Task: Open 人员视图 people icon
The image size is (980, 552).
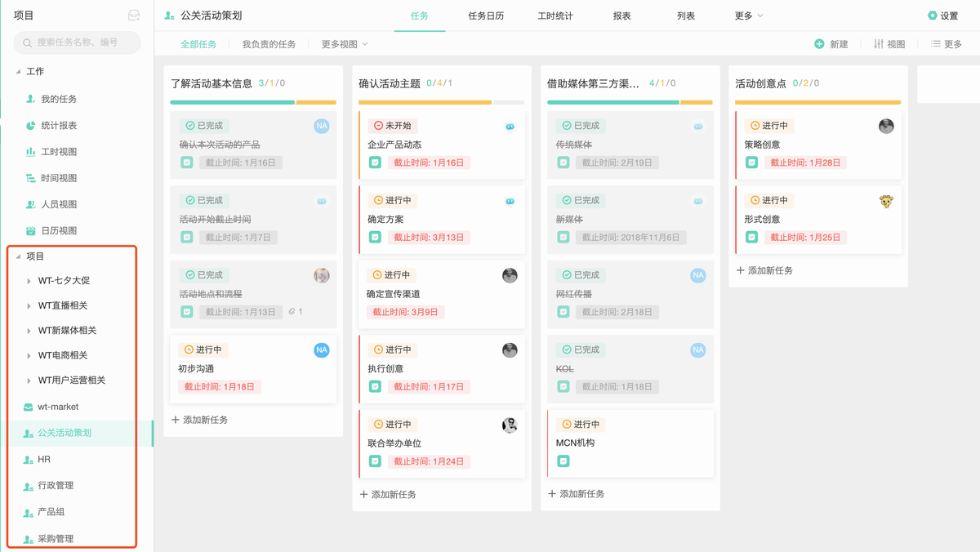Action: (x=30, y=204)
